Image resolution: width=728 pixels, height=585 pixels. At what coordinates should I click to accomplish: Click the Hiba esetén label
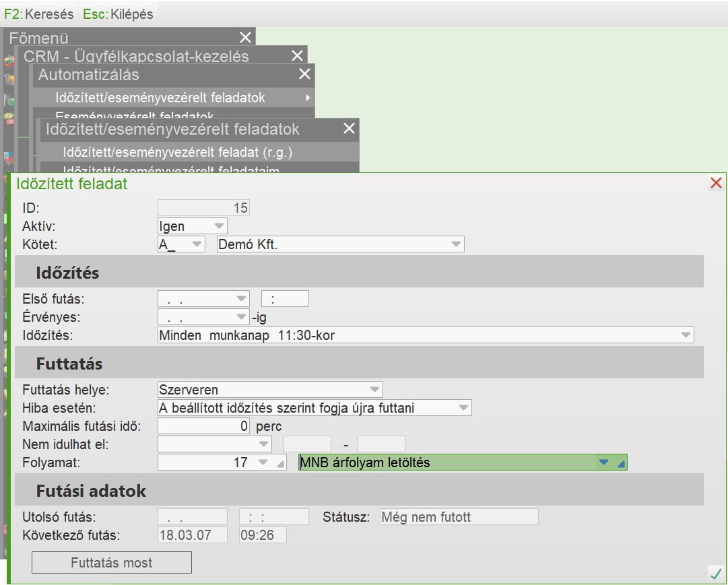tap(59, 408)
